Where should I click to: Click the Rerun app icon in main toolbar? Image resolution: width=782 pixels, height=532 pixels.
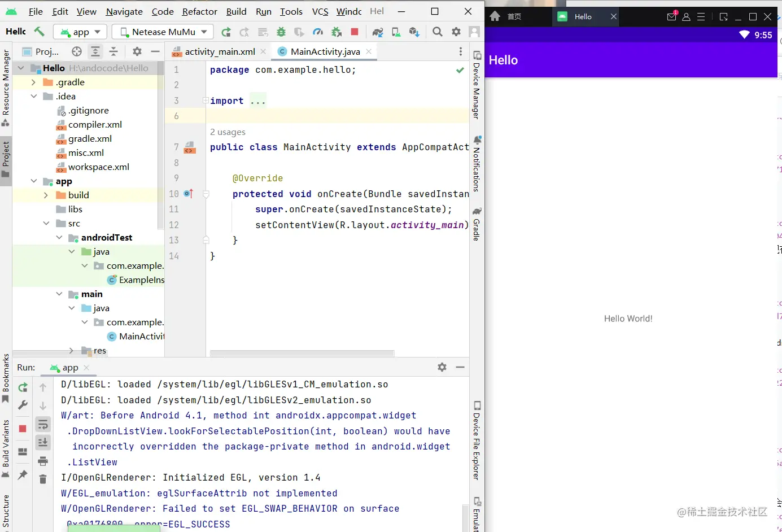pyautogui.click(x=226, y=32)
